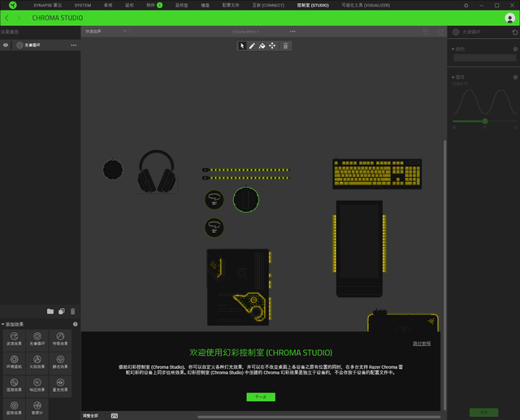Collapse the Add Effects (添加效果) section

(3, 324)
